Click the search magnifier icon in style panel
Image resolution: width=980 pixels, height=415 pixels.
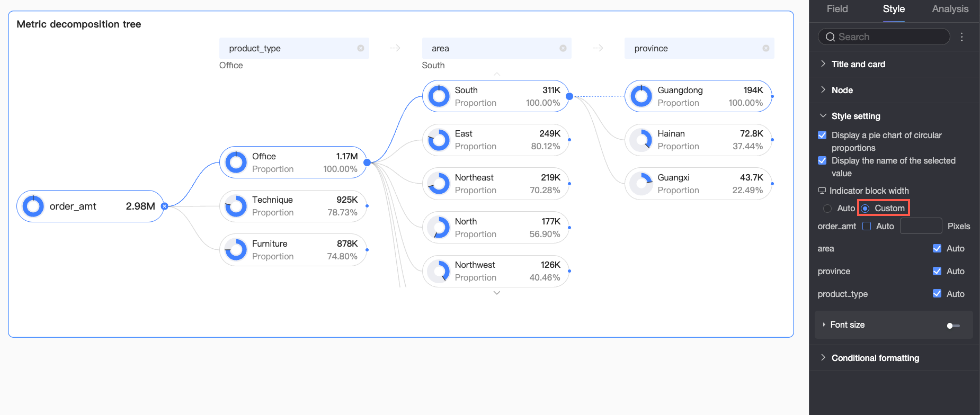pos(830,37)
